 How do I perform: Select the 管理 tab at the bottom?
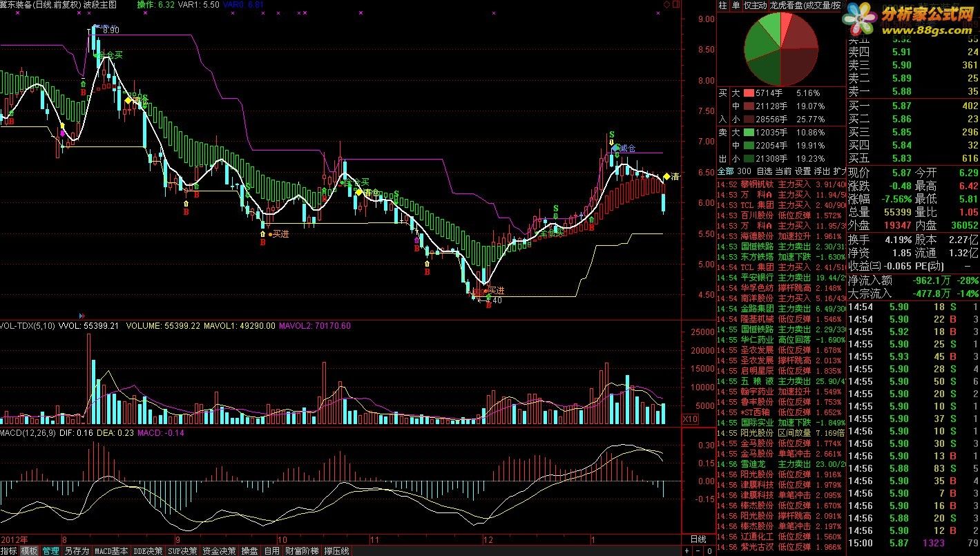[x=50, y=551]
